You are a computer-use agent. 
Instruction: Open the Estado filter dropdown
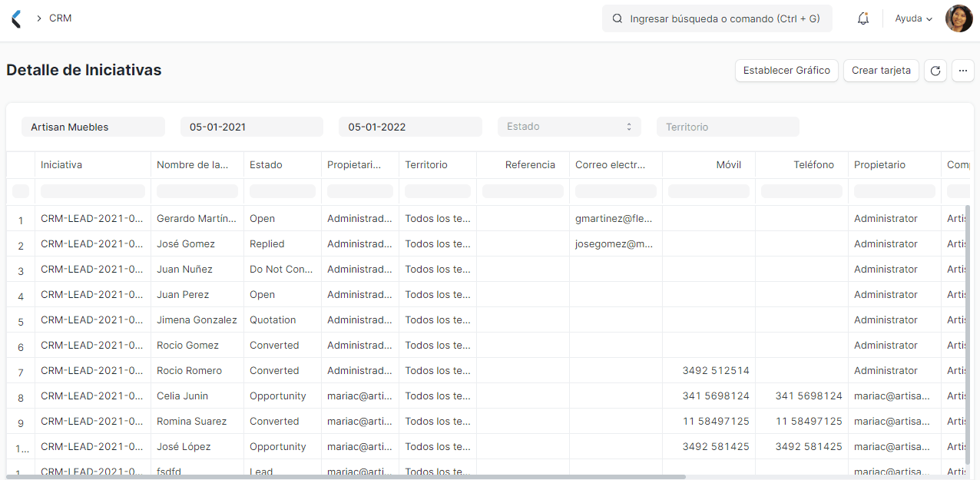click(x=569, y=127)
